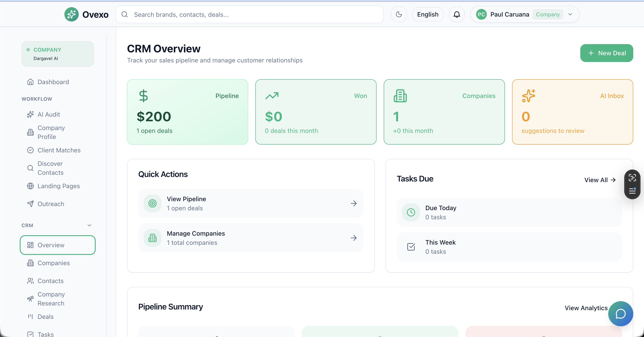Click View All next to Tasks Due
The height and width of the screenshot is (337, 644).
pos(600,180)
